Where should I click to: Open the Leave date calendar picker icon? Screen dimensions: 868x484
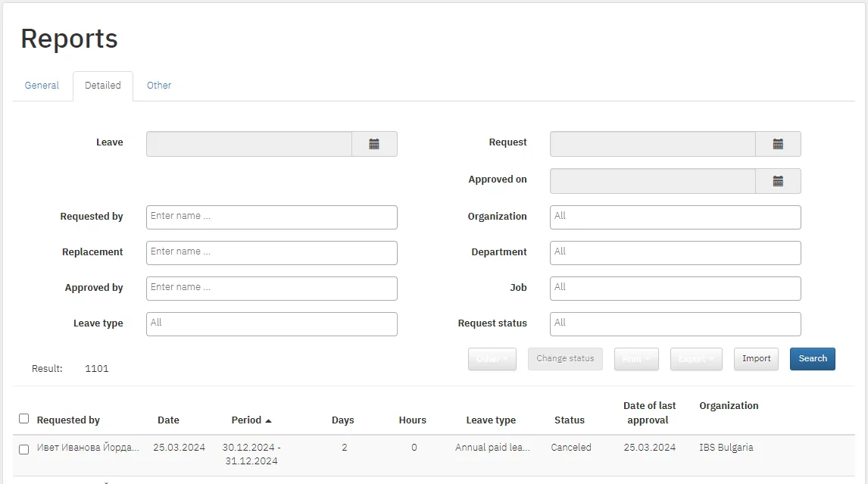tap(374, 144)
